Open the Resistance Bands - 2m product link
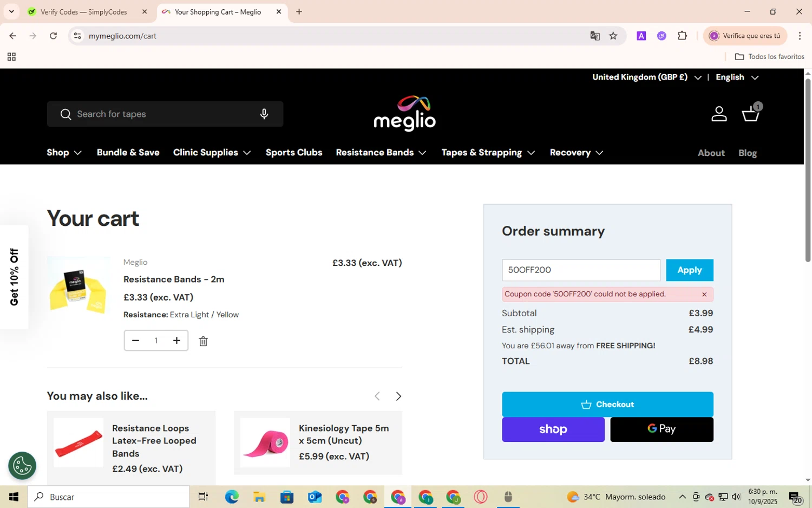Viewport: 812px width, 508px height. (174, 279)
